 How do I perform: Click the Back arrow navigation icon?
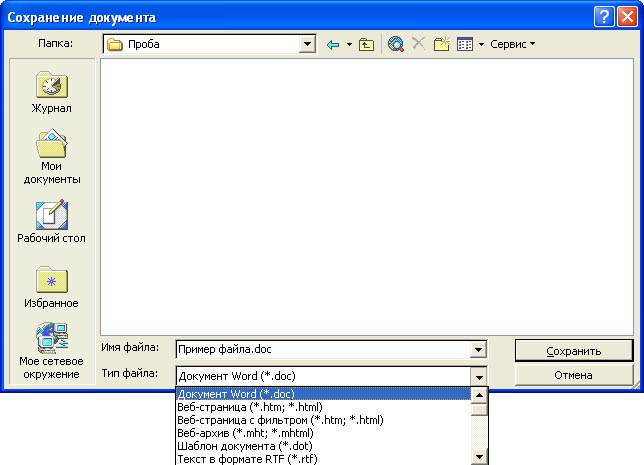(x=333, y=44)
